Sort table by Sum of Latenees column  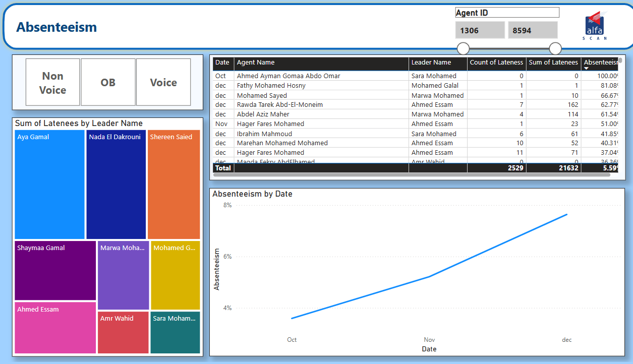554,63
